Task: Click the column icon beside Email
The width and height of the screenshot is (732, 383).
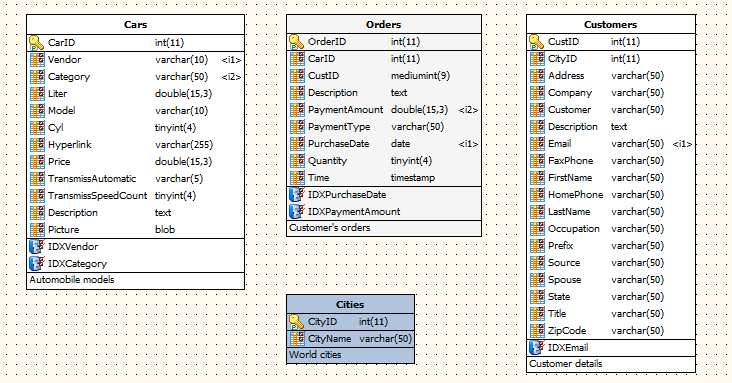Action: 538,144
